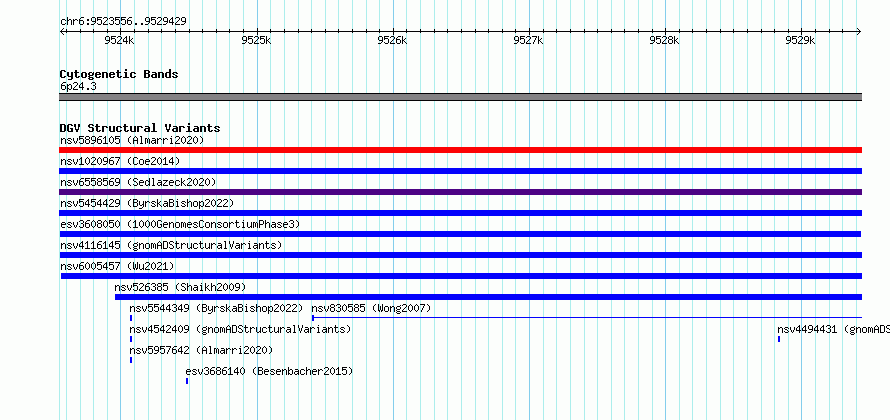
Task: Click the 9526k ruler position
Action: 393,40
